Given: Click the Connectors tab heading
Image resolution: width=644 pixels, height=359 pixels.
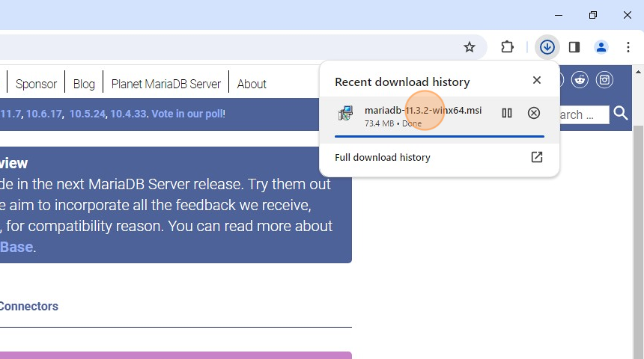Looking at the screenshot, I should pyautogui.click(x=28, y=307).
